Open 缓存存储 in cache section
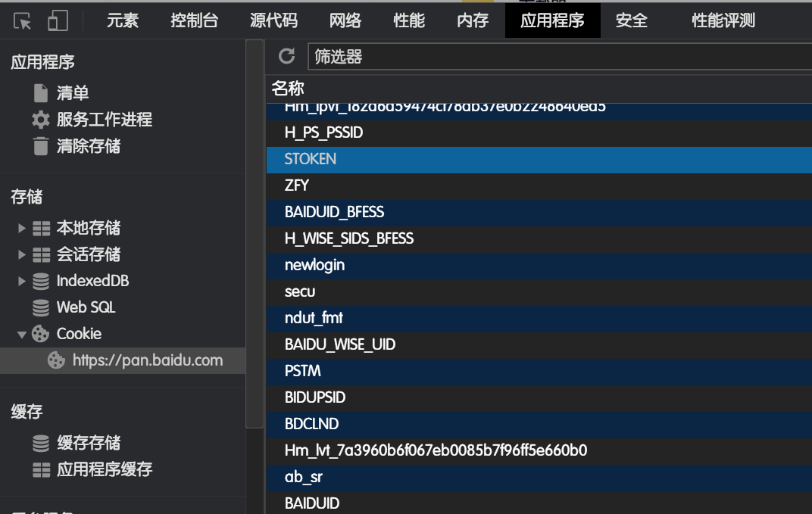812x514 pixels. point(88,443)
